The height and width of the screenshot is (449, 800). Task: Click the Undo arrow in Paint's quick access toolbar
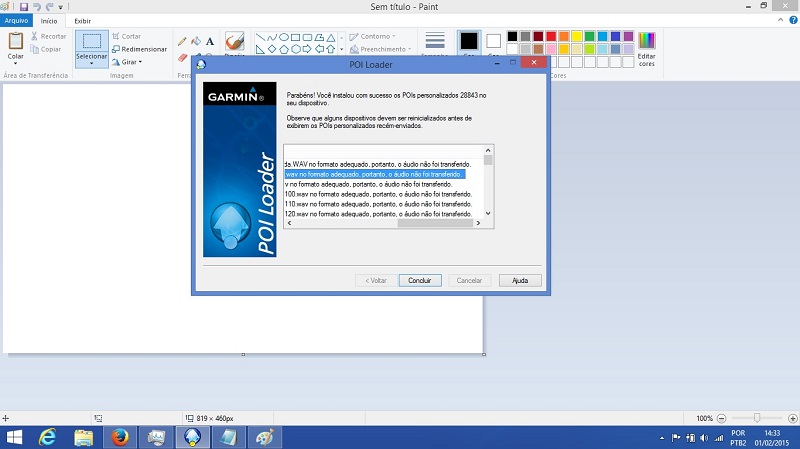pos(37,7)
